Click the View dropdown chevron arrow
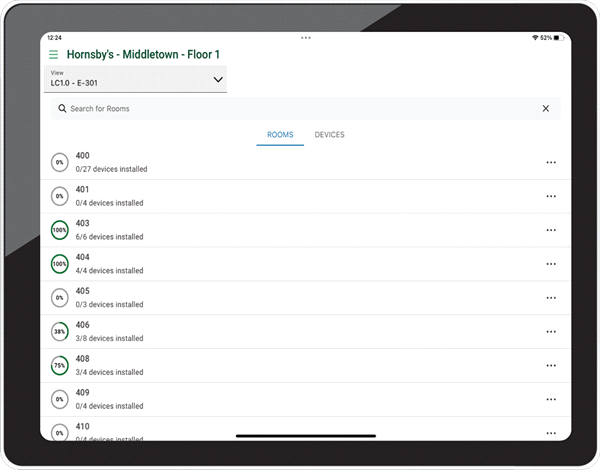 tap(218, 80)
